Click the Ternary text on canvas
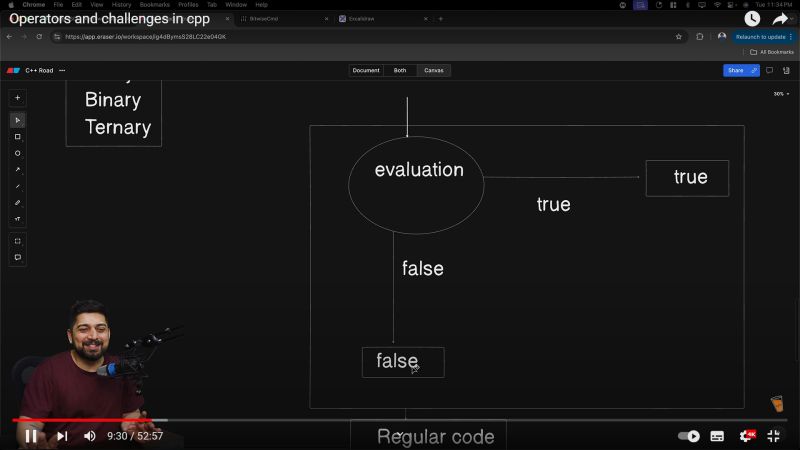 [x=118, y=128]
